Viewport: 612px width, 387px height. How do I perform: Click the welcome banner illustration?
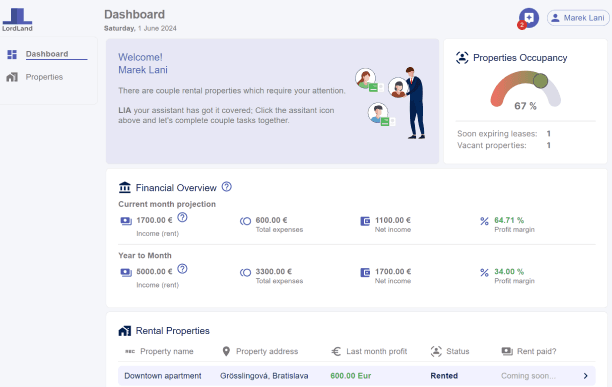point(391,103)
